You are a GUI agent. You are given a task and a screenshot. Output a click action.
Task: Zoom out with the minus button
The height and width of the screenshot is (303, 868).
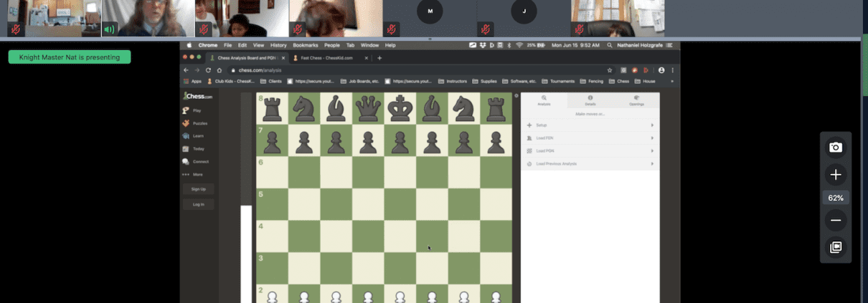coord(836,221)
